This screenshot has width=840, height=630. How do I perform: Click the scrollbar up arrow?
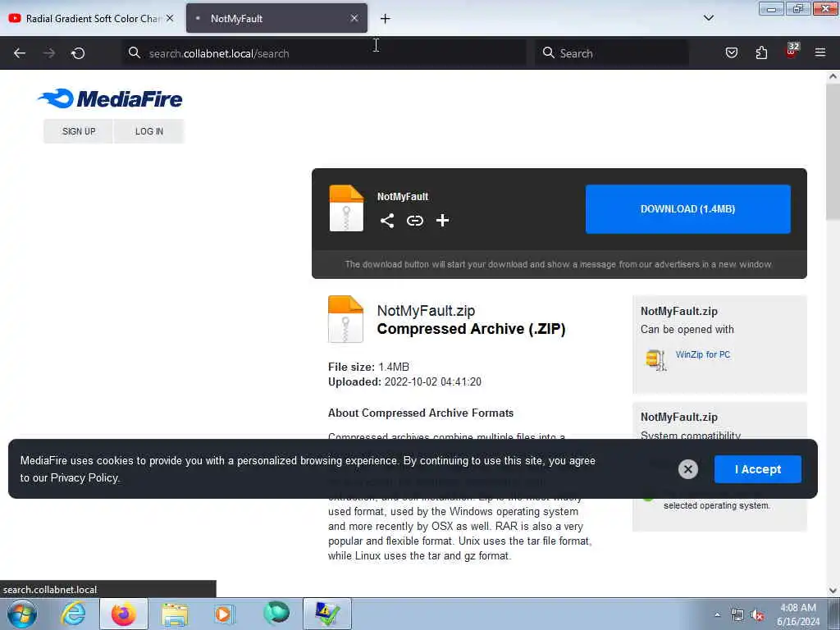833,76
